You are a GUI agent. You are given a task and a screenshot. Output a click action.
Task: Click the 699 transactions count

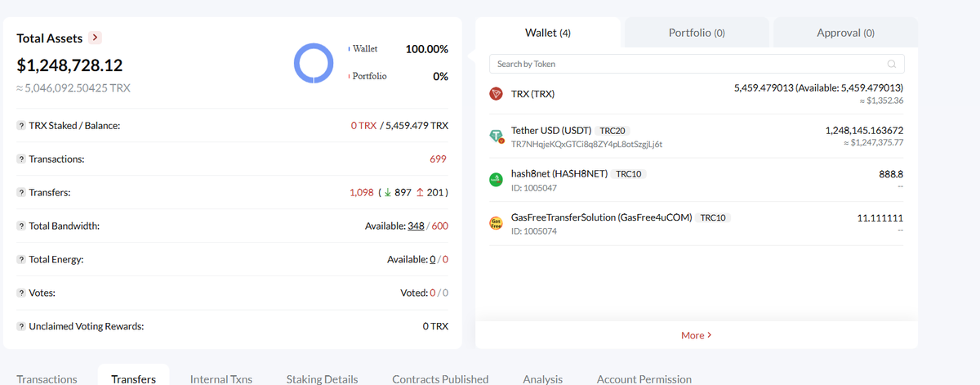pos(439,159)
